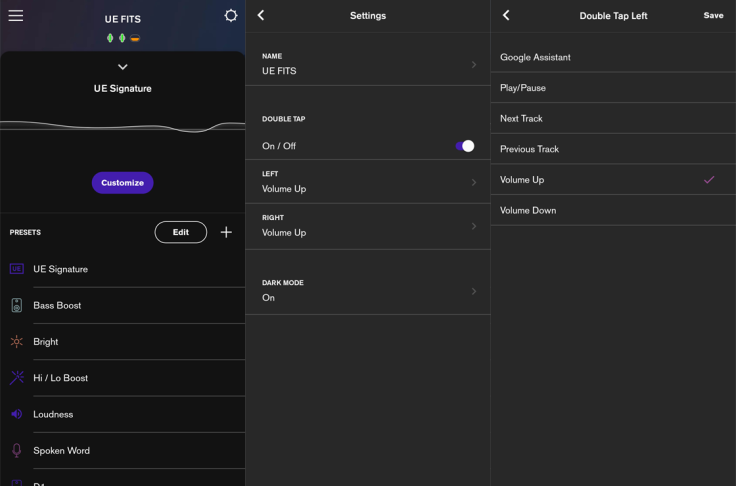
Task: Select Google Assistant option
Action: 613,57
